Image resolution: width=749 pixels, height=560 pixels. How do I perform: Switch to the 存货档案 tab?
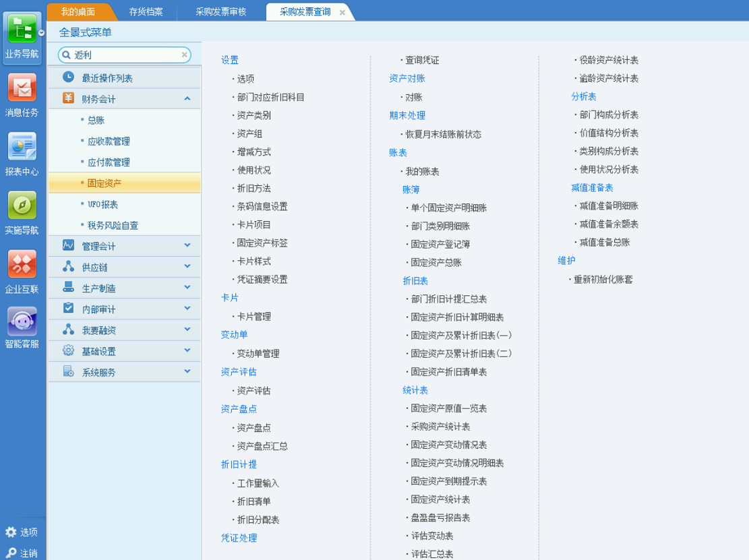click(x=146, y=12)
